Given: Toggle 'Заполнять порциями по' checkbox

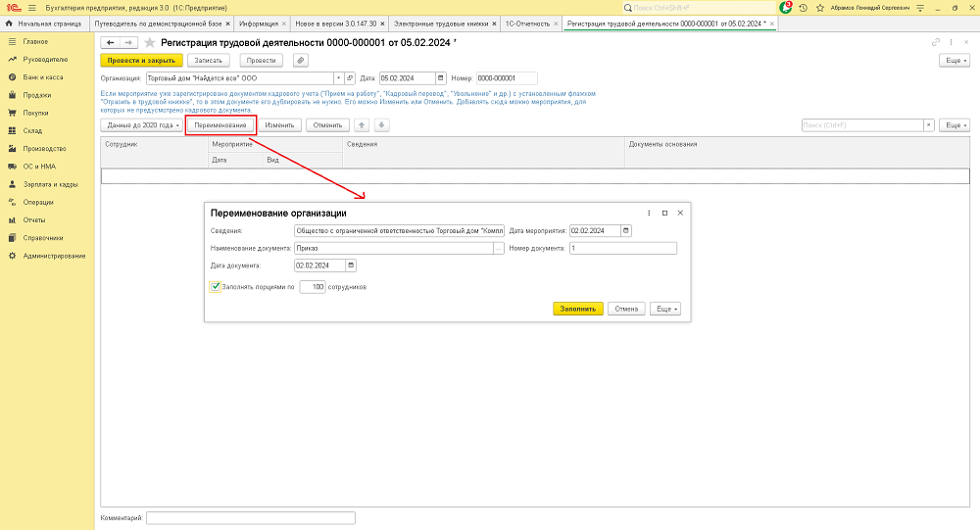Looking at the screenshot, I should pos(216,287).
